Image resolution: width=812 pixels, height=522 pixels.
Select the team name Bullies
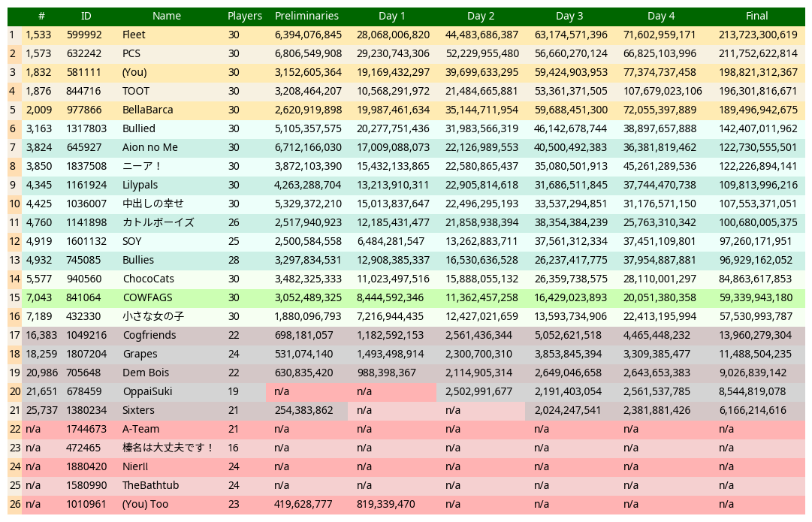coord(138,260)
